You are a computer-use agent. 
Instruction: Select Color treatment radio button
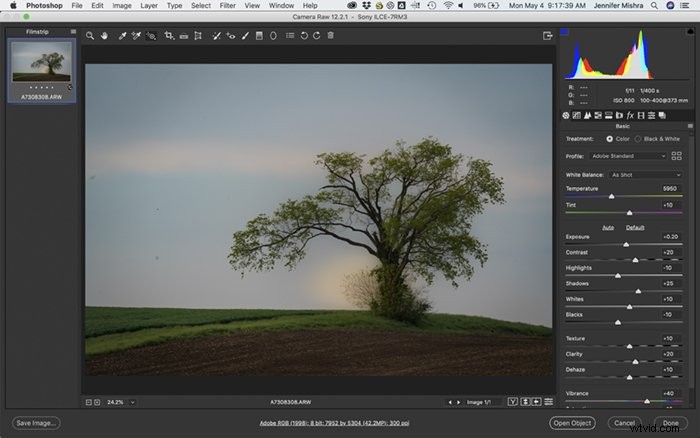click(609, 139)
